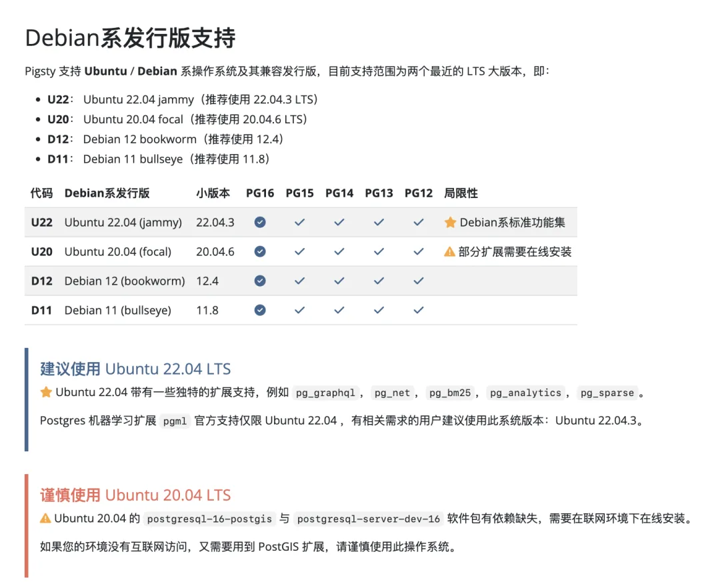Click the 'PG15' column header
720x588 pixels.
(x=299, y=193)
